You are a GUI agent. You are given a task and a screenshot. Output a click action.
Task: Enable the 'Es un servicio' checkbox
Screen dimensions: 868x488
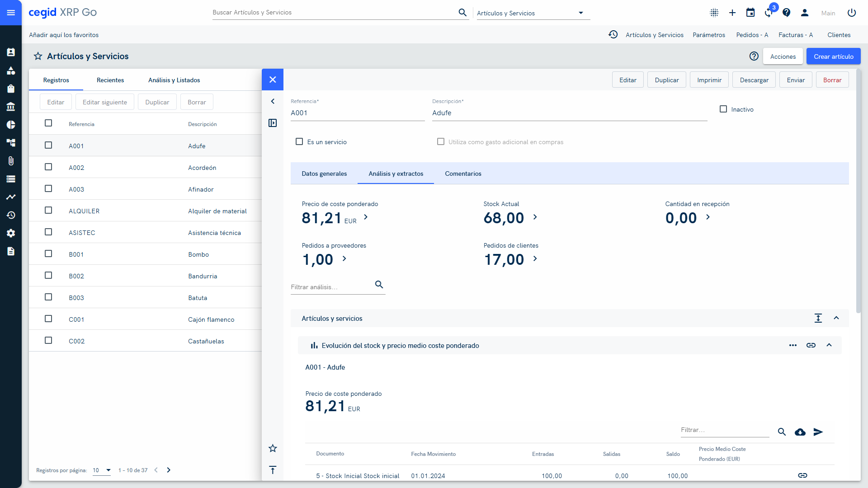(x=299, y=142)
